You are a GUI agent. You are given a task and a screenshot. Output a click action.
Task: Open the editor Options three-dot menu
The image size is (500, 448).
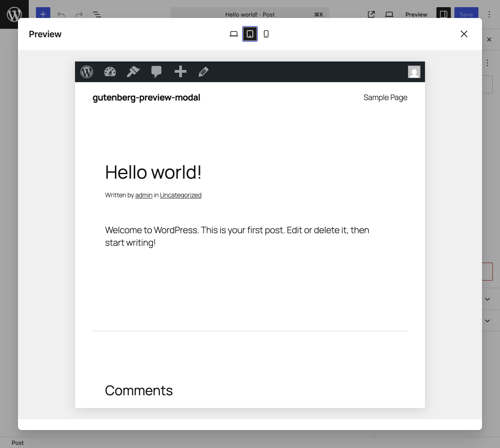pos(489,14)
